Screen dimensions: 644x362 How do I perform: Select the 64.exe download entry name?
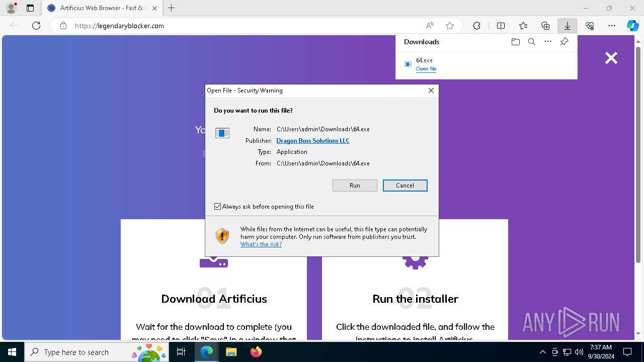(424, 60)
